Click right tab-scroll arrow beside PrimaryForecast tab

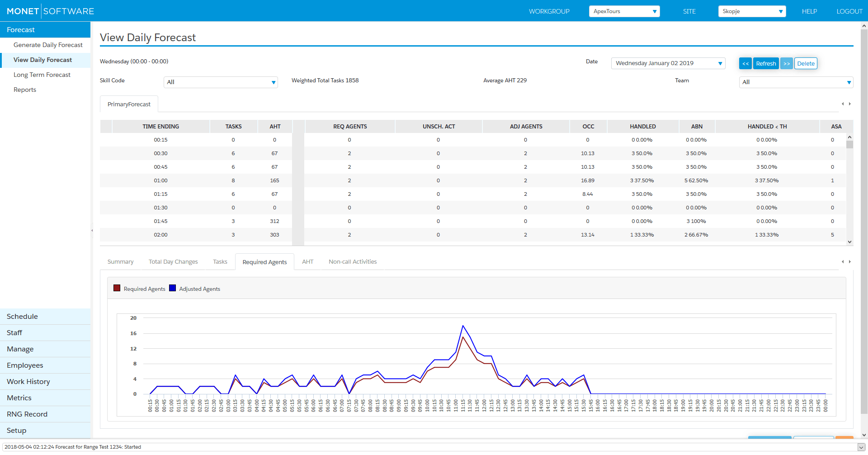coord(850,104)
